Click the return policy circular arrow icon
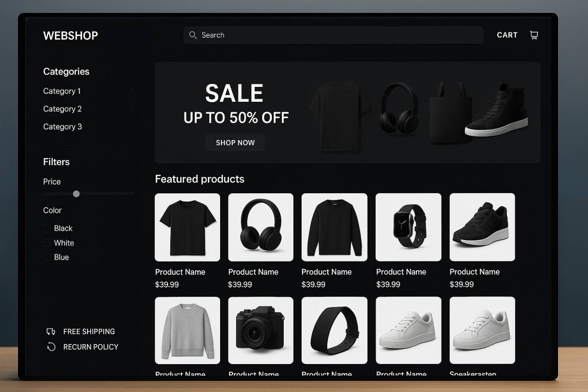Viewport: 588px width, 392px height. tap(51, 347)
